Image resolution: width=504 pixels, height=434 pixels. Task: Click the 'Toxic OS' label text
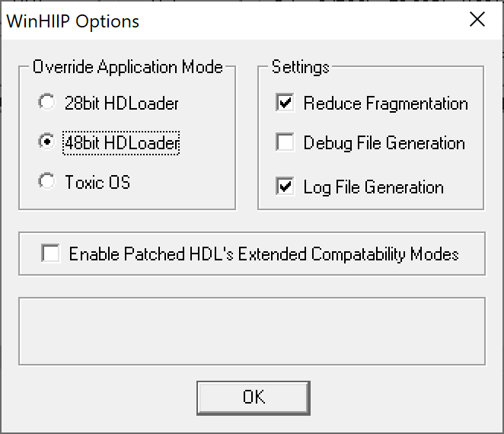point(97,182)
